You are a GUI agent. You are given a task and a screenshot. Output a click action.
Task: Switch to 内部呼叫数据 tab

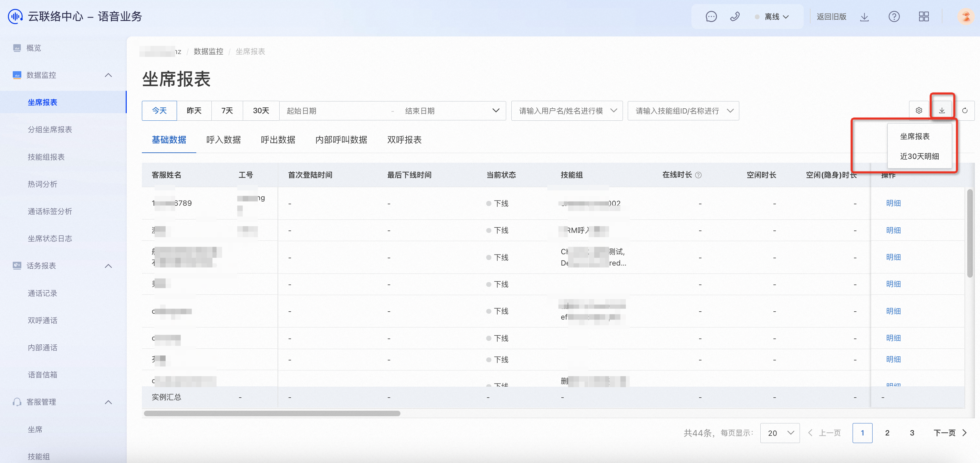tap(341, 140)
